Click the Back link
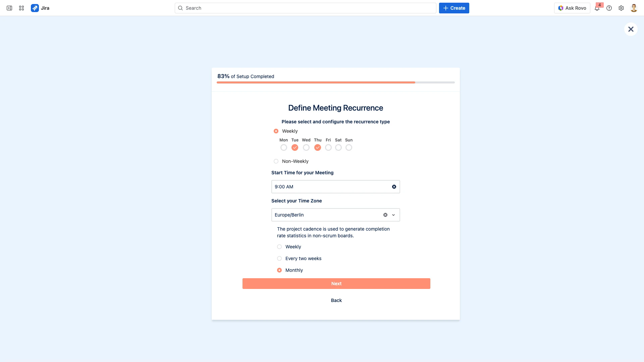The width and height of the screenshot is (644, 362). click(x=336, y=300)
